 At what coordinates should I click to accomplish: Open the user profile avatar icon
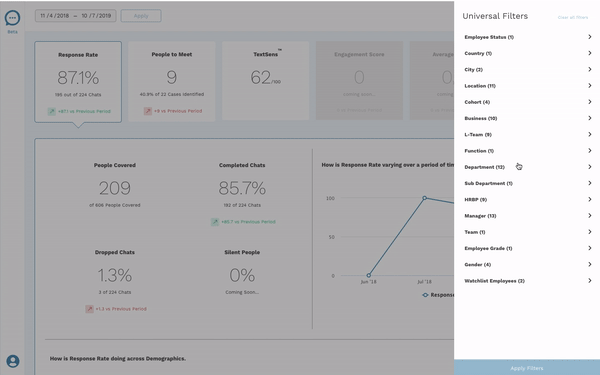(x=13, y=361)
